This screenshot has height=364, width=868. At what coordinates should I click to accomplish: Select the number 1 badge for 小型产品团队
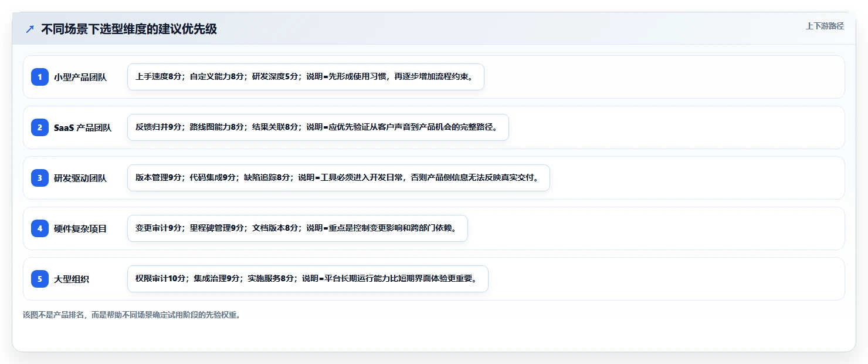coord(40,77)
